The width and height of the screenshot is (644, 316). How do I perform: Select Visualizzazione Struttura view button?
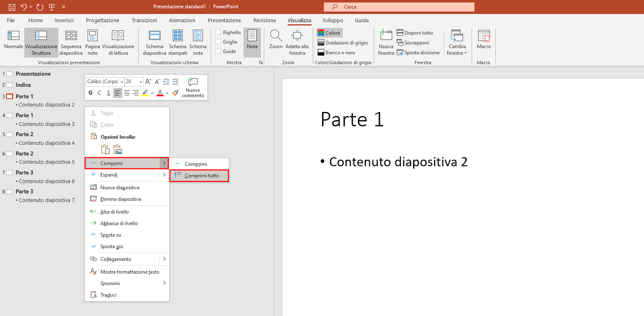(x=41, y=43)
